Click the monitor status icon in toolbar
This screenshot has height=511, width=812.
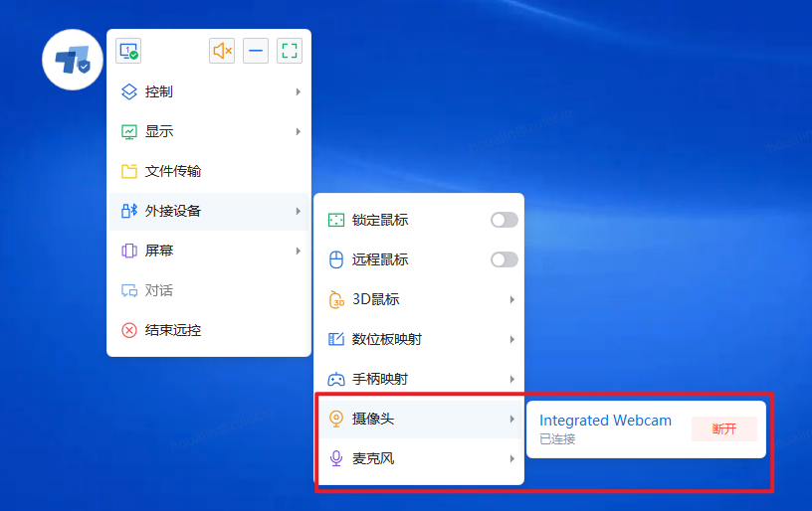coord(128,51)
